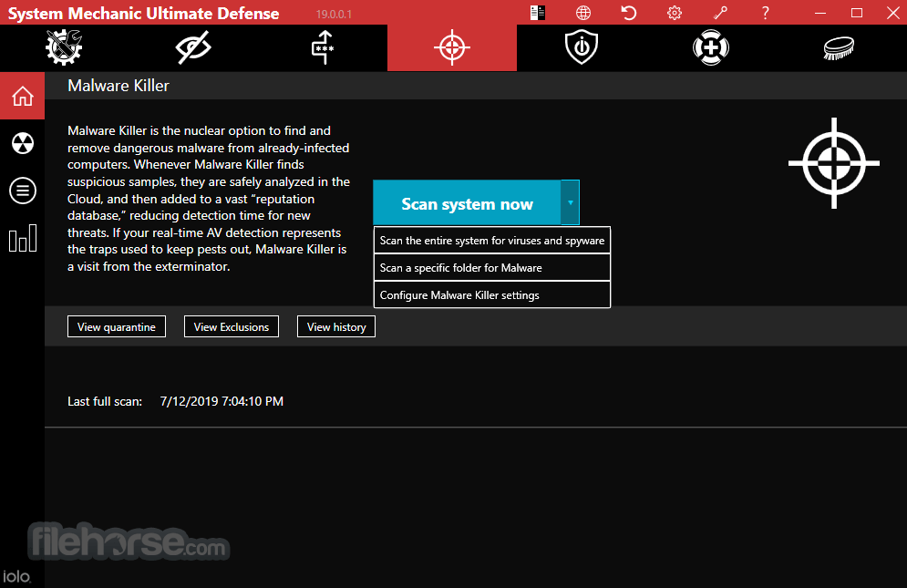Image resolution: width=907 pixels, height=588 pixels.
Task: Click the last full scan date 7/12/2019 7:04:10 PM
Action: point(222,401)
